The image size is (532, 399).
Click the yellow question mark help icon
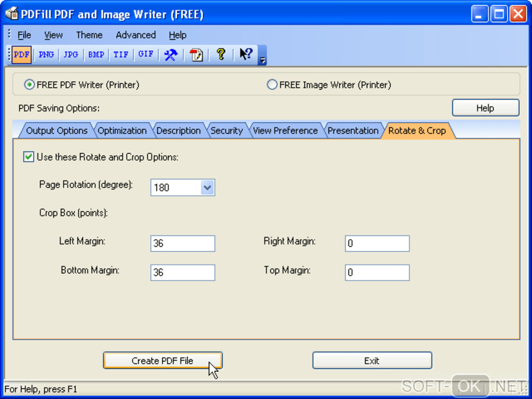pos(221,54)
